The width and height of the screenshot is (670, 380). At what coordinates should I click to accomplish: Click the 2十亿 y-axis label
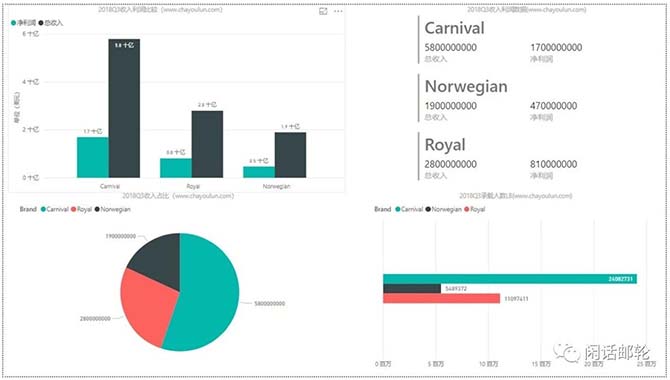click(30, 130)
